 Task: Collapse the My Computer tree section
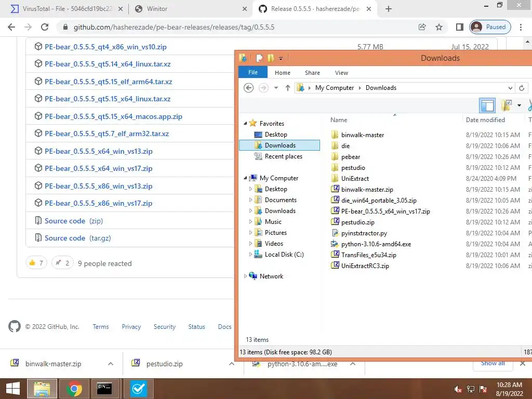245,178
